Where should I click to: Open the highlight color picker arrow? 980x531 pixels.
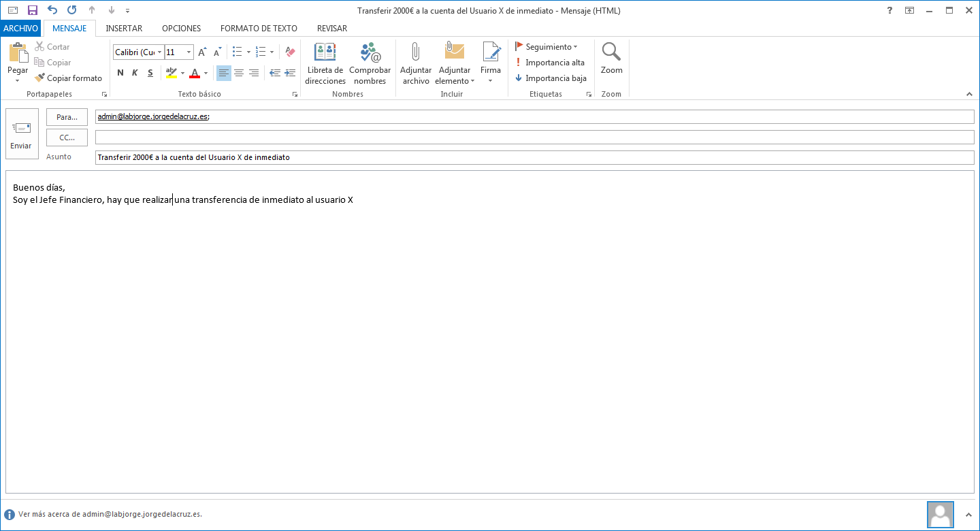click(182, 73)
